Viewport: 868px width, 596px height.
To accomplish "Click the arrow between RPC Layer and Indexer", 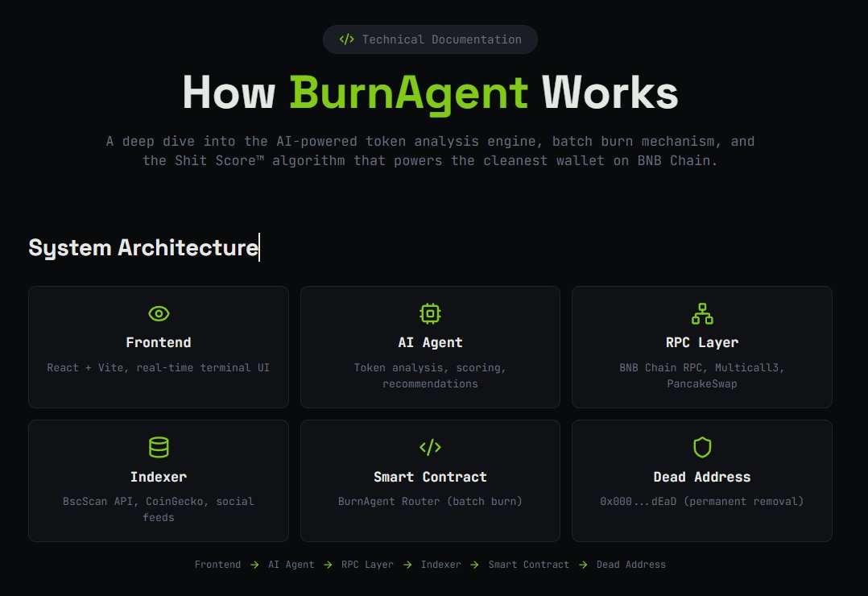I will pos(407,565).
